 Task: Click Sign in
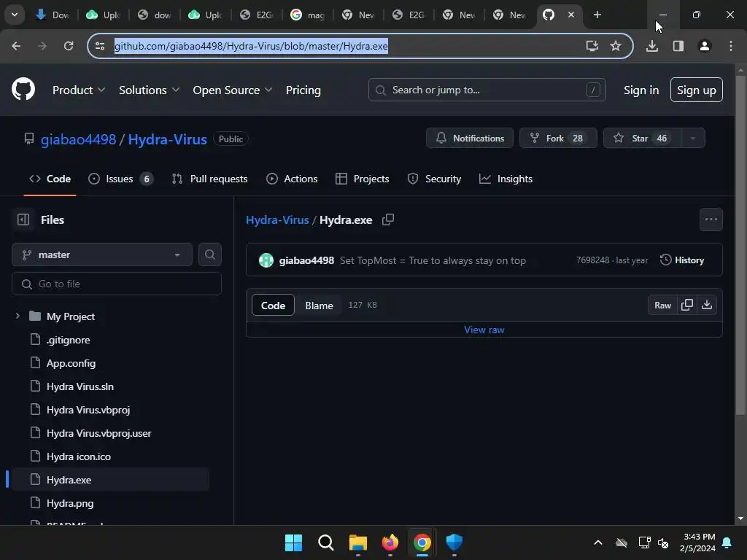641,90
